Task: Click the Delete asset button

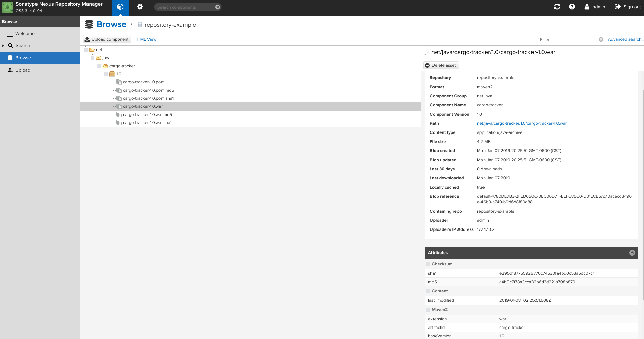Action: click(441, 65)
